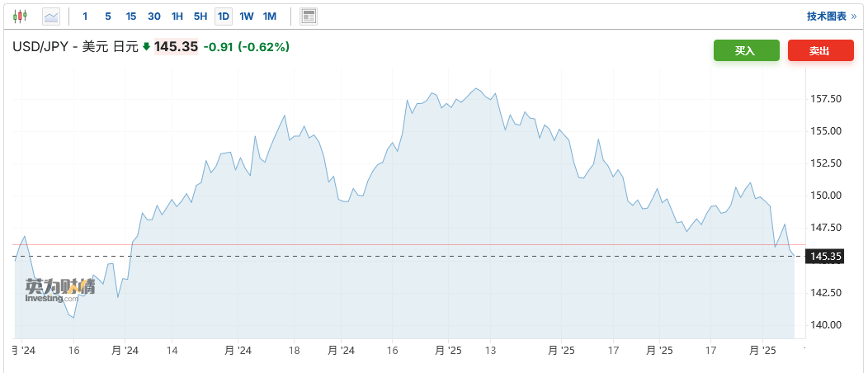Select the 1 minute interval

[x=85, y=16]
